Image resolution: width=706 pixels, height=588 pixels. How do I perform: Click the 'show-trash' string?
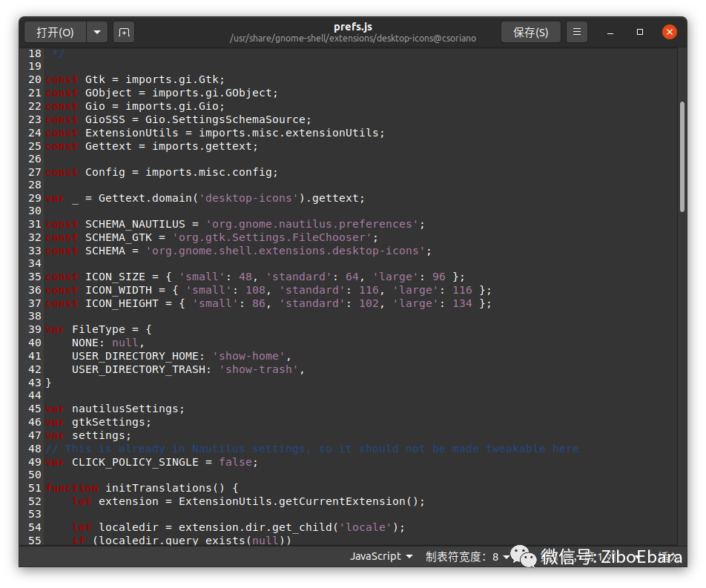pos(258,370)
